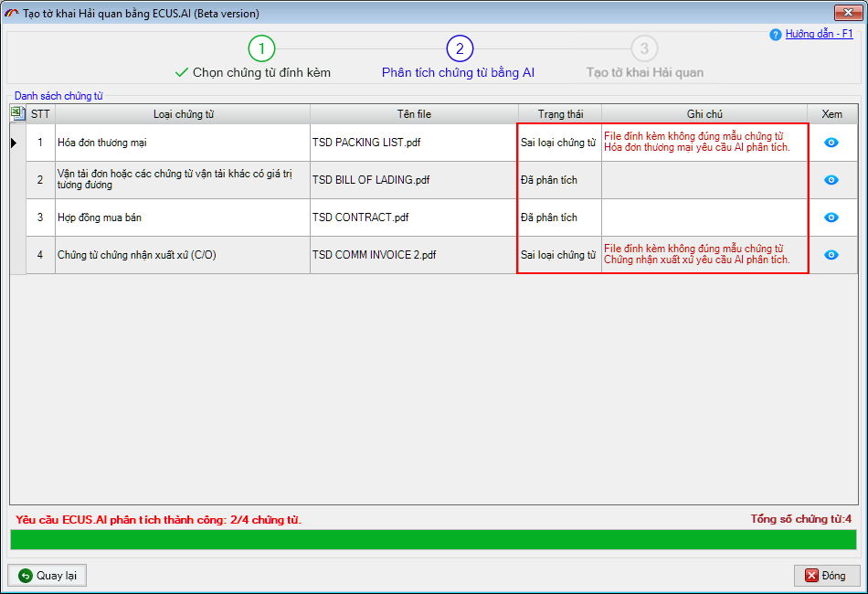Image resolution: width=868 pixels, height=594 pixels.
Task: Select Phân tích chứng từ bằng AI step
Action: (x=458, y=72)
